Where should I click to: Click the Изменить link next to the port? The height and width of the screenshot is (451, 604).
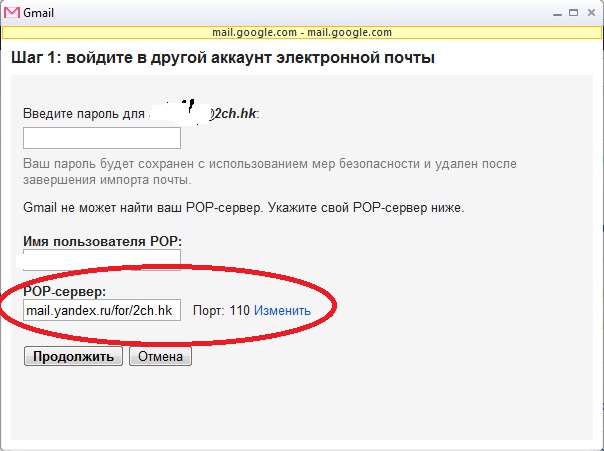[282, 310]
